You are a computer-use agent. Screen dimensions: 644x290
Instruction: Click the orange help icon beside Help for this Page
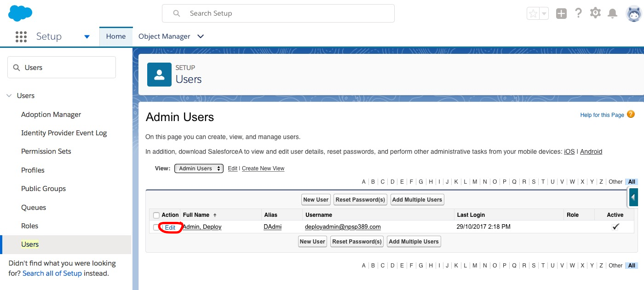pyautogui.click(x=631, y=114)
